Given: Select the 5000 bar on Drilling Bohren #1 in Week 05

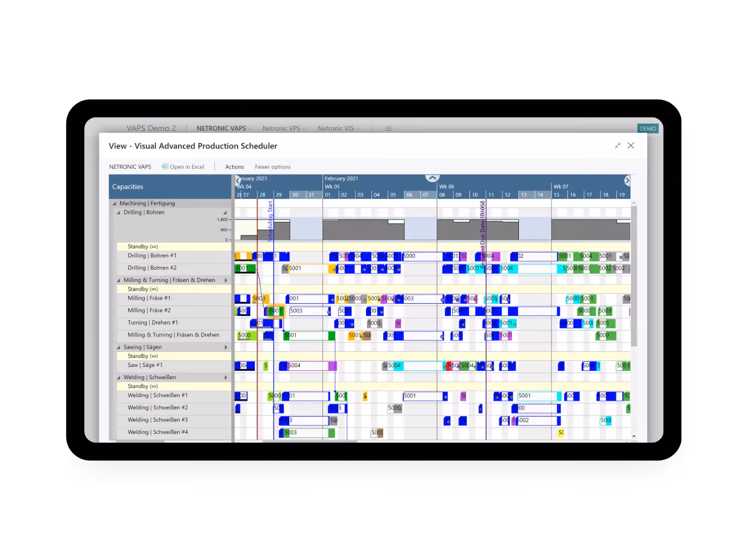Looking at the screenshot, I should (x=422, y=256).
